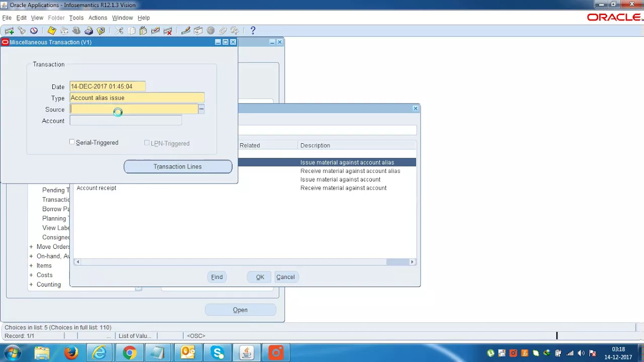Click the Transaction Lines button
This screenshot has height=362, width=644.
(x=178, y=166)
